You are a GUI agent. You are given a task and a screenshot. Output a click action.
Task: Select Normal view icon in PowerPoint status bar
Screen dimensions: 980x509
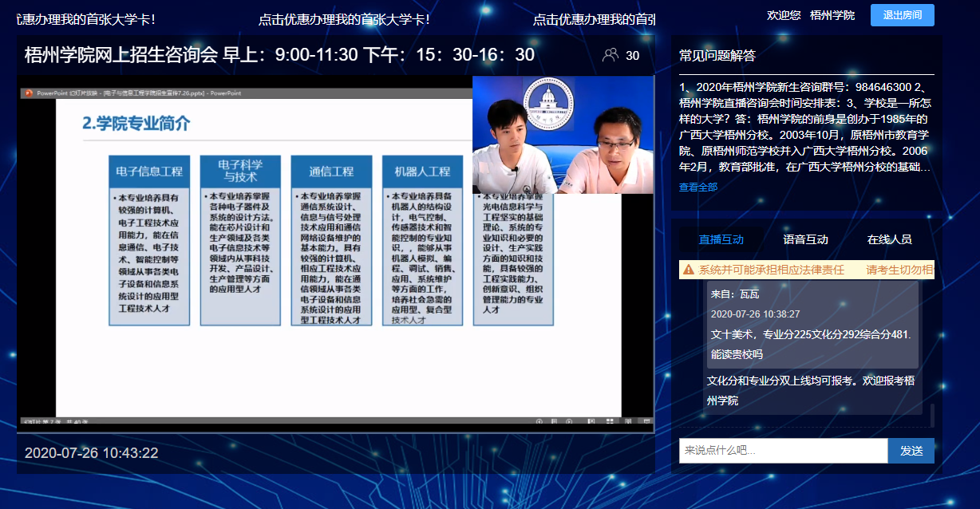pos(591,421)
